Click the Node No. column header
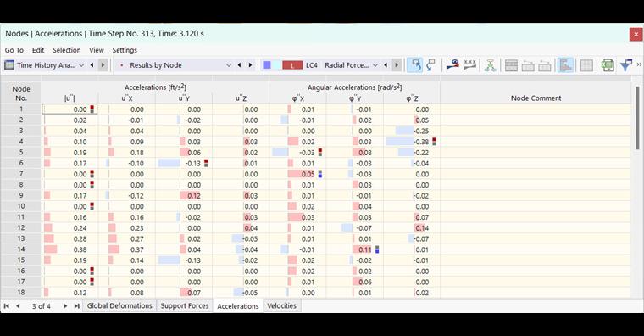644x336 pixels. (21, 93)
